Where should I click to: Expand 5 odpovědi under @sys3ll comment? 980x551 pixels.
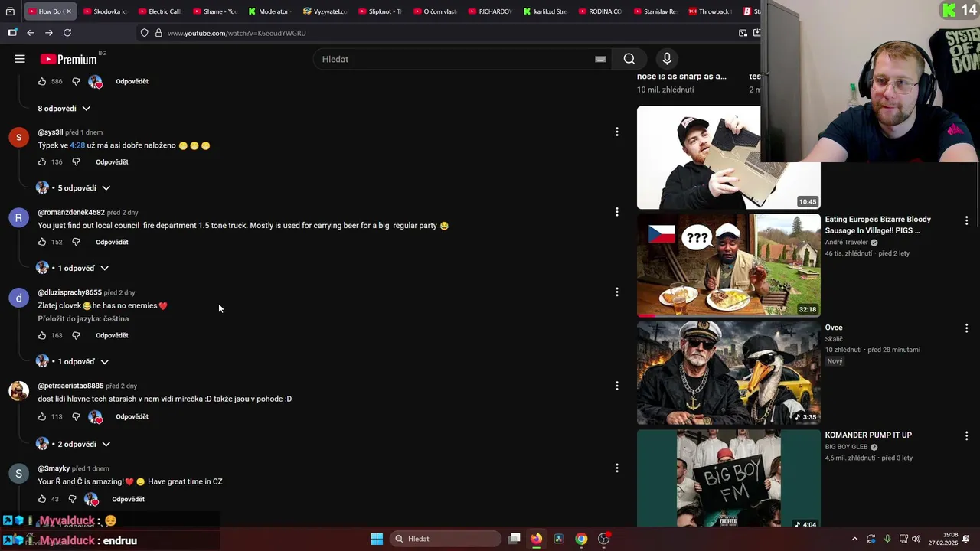pos(73,188)
